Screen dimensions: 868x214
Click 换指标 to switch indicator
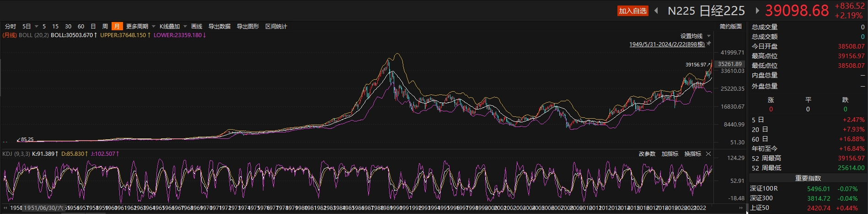pos(692,154)
